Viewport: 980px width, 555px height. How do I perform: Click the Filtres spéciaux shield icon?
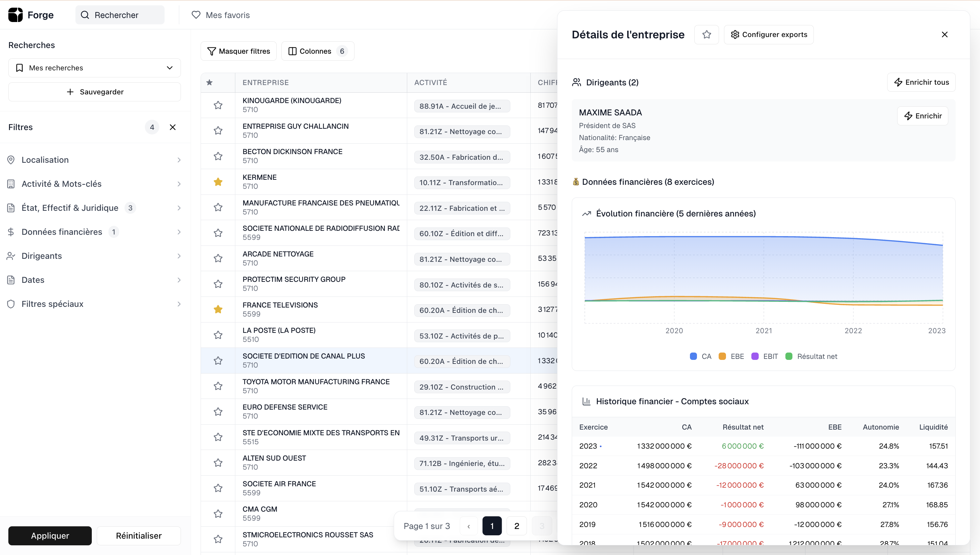point(11,304)
